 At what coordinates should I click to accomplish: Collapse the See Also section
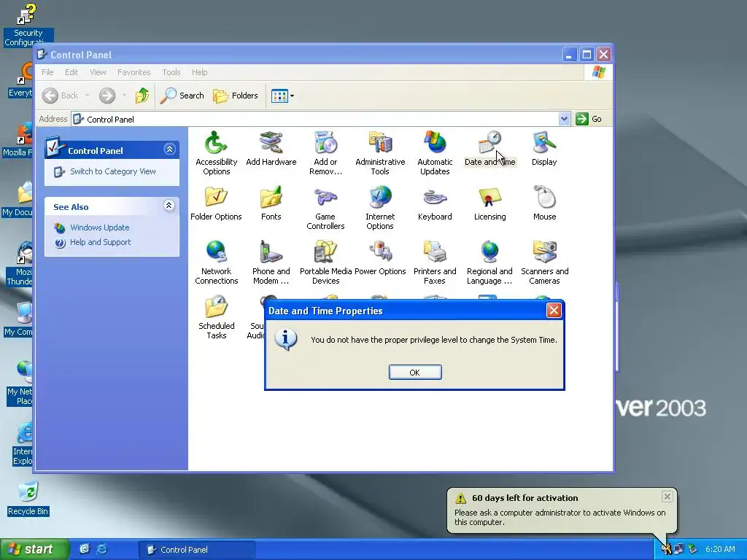point(169,205)
